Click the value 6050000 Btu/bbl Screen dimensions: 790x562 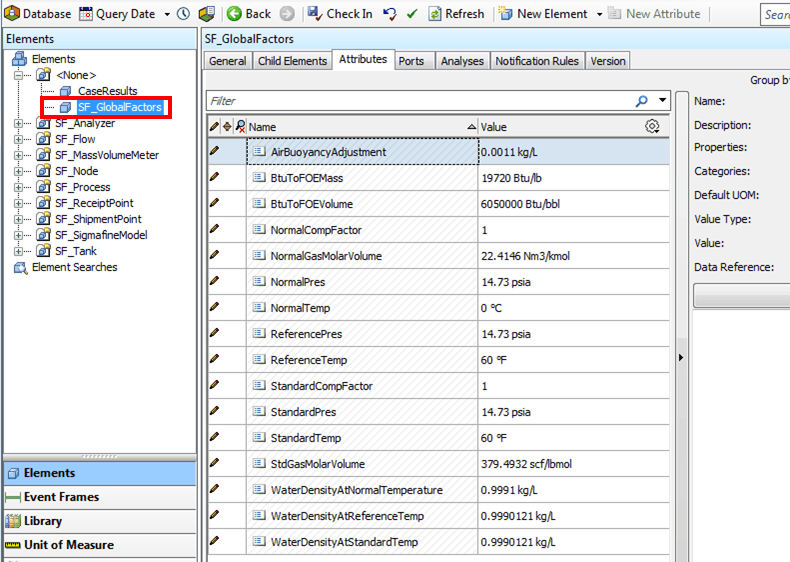pyautogui.click(x=520, y=204)
